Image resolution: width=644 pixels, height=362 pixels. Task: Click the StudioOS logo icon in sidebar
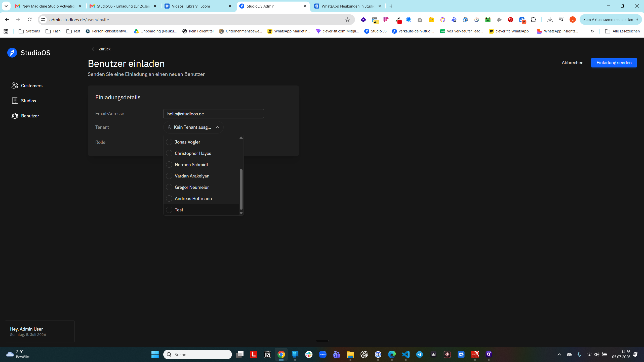12,53
